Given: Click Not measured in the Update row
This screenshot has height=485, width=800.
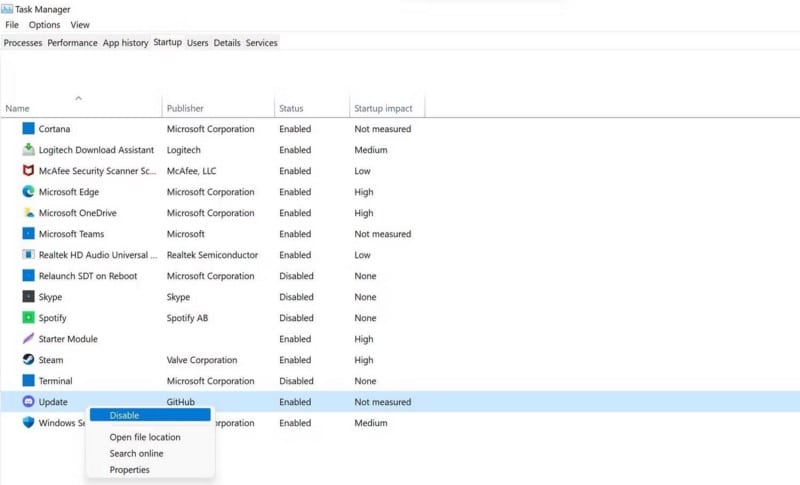Looking at the screenshot, I should tap(383, 401).
